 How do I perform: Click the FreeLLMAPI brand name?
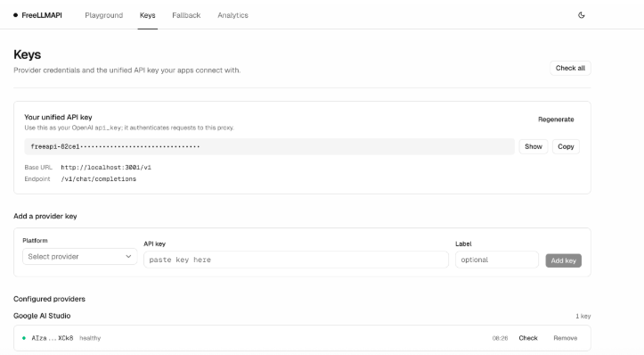(x=42, y=15)
